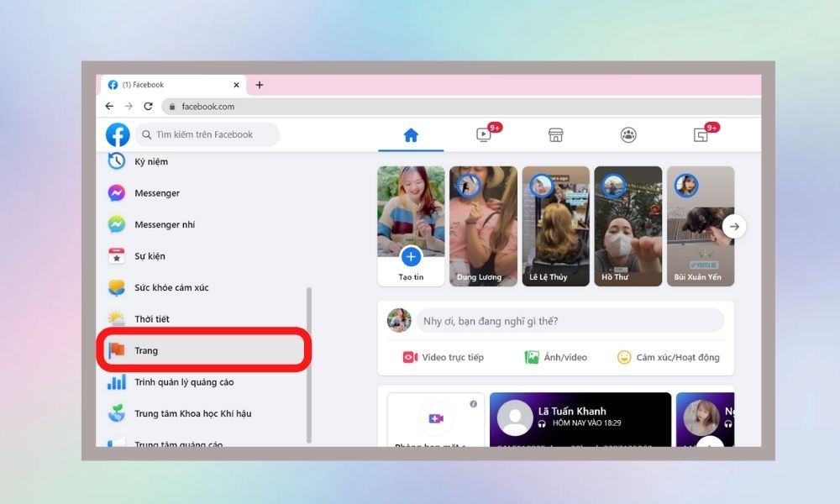This screenshot has width=840, height=504.
Task: Open the Home tab icon
Action: [x=411, y=135]
